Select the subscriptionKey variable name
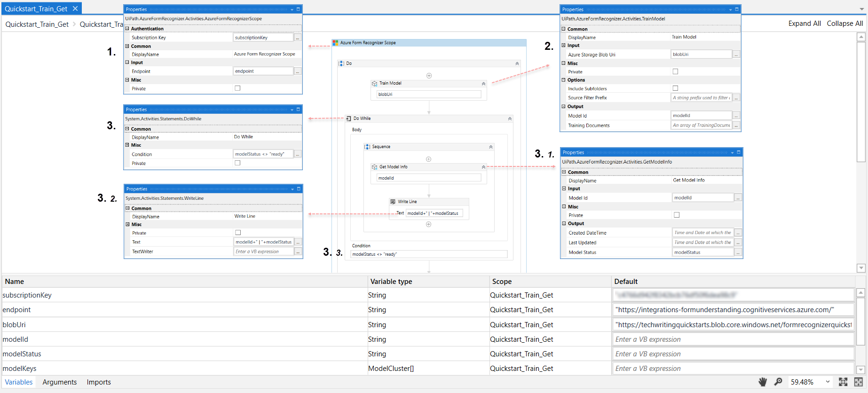The height and width of the screenshot is (393, 868). point(27,295)
